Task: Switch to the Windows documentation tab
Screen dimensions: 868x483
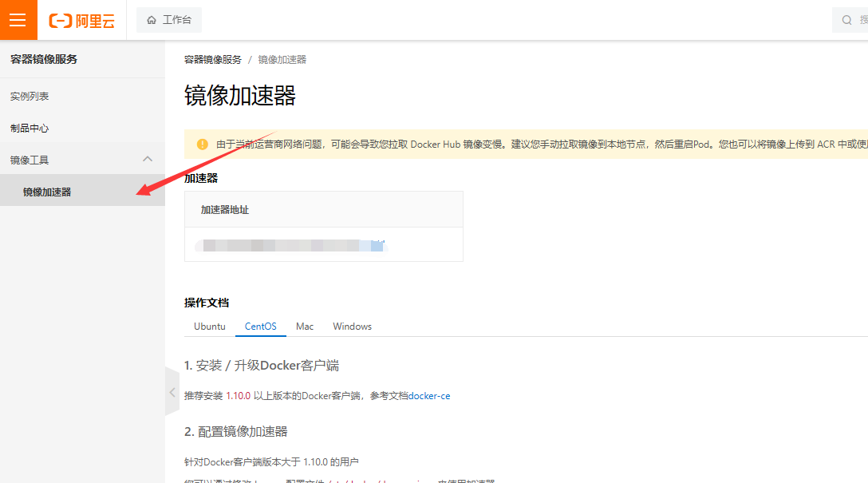Action: (353, 327)
